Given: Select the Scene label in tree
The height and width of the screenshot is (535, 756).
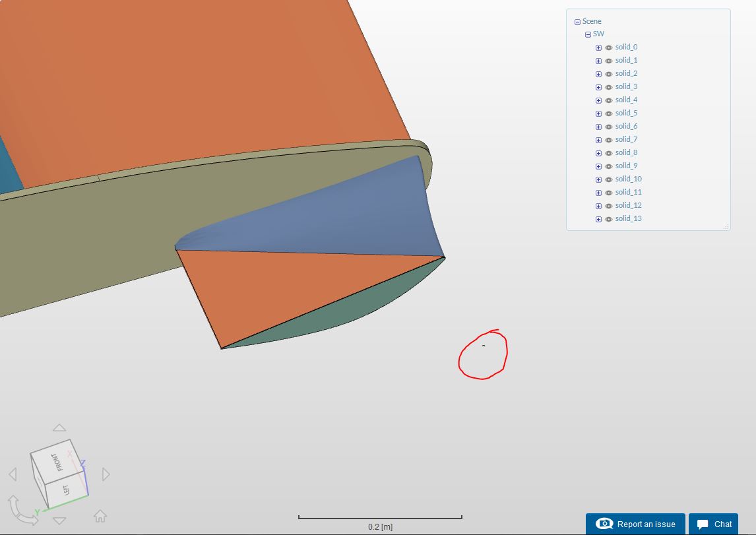Looking at the screenshot, I should tap(592, 21).
